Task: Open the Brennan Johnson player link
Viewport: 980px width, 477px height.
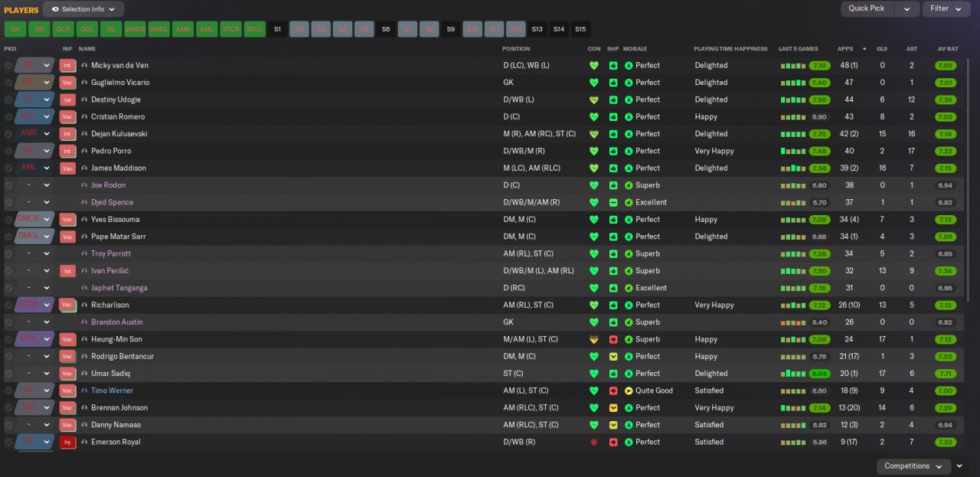Action: coord(119,408)
